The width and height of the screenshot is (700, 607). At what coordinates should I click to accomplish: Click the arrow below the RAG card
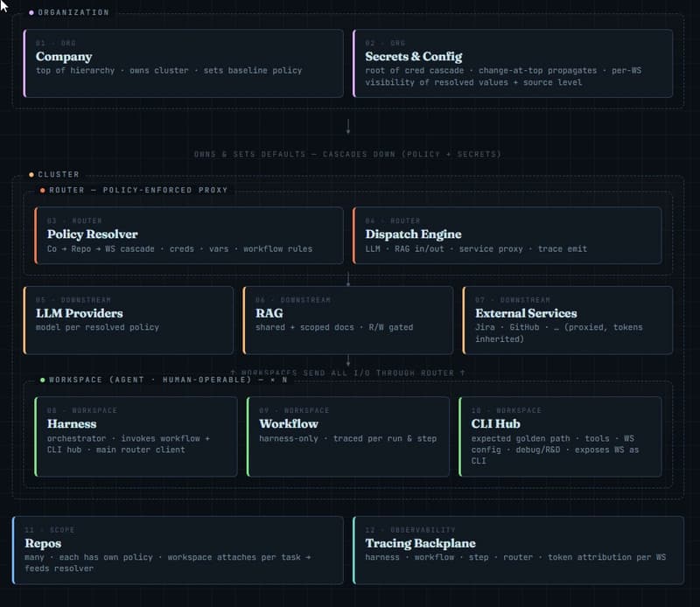pyautogui.click(x=348, y=360)
